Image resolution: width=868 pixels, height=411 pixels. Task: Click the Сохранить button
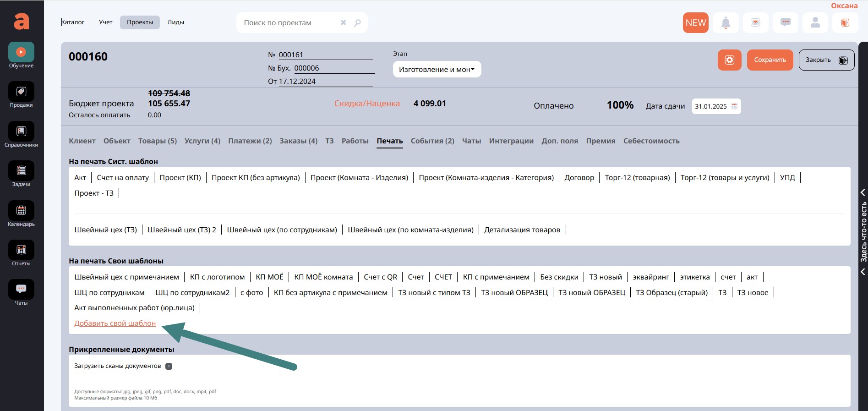click(770, 60)
